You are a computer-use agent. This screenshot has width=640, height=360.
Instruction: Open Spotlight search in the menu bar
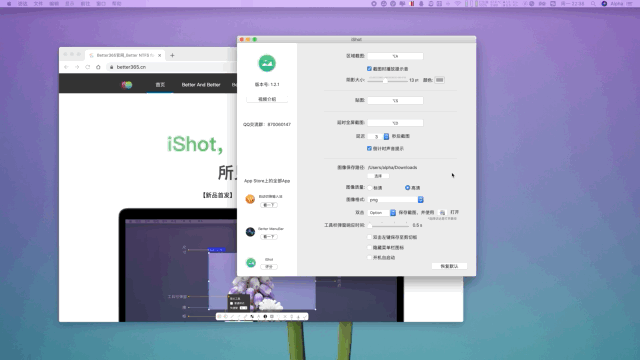tap(593, 4)
